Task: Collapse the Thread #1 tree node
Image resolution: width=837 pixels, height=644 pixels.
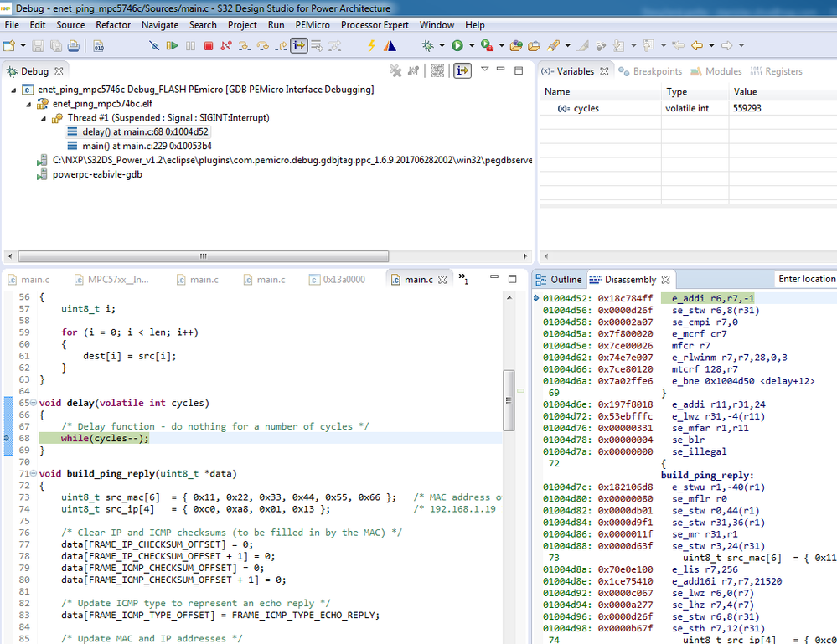Action: coord(45,118)
